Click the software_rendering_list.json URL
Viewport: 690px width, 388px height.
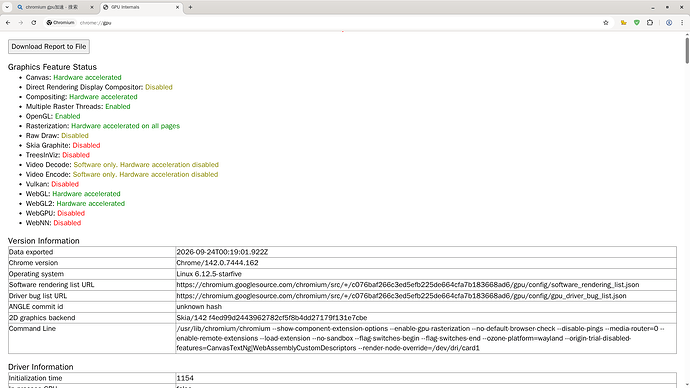(x=407, y=285)
